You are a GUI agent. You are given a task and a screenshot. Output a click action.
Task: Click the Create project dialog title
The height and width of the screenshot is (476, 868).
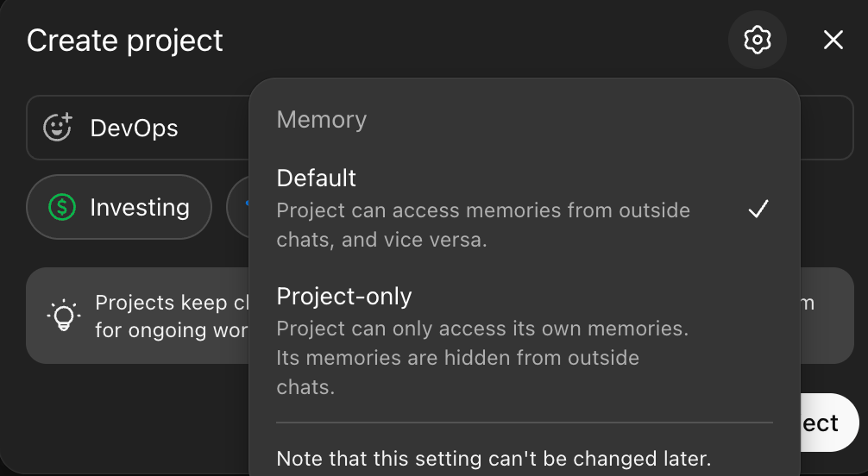(x=125, y=41)
